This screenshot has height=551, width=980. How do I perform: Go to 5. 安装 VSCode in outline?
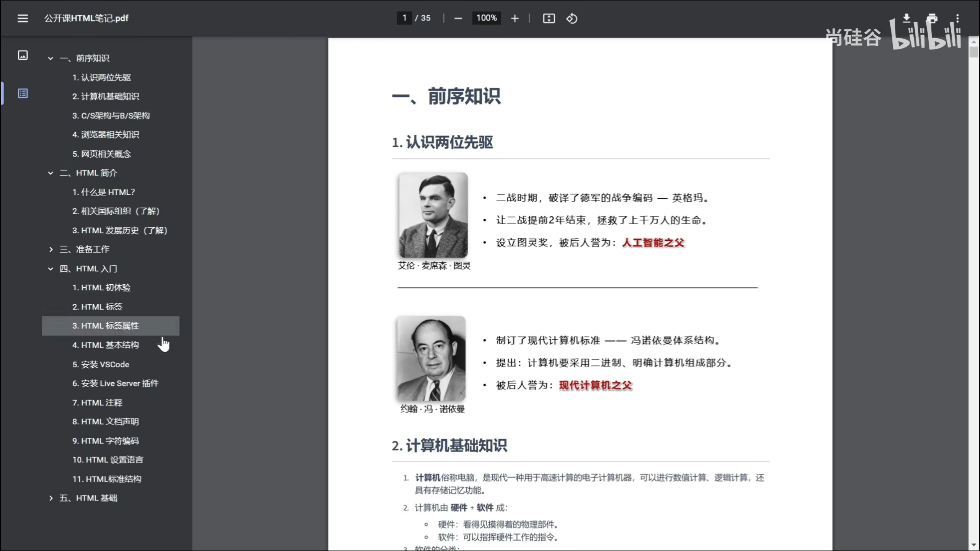[101, 364]
